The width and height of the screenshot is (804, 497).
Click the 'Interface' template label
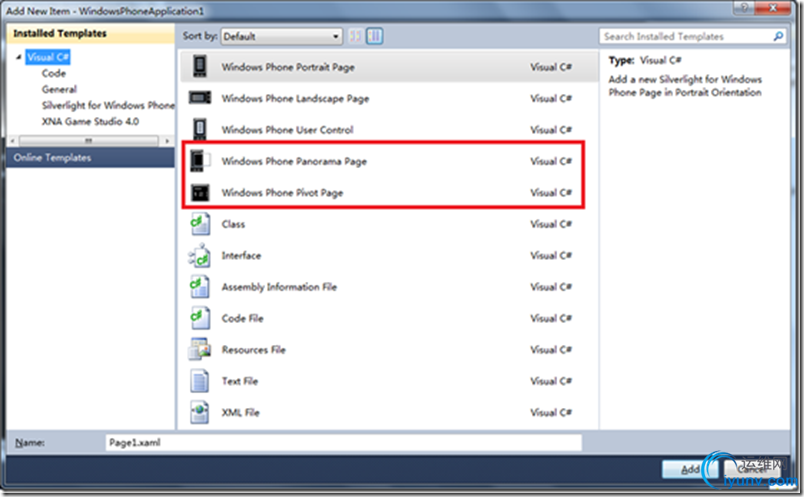tap(241, 255)
